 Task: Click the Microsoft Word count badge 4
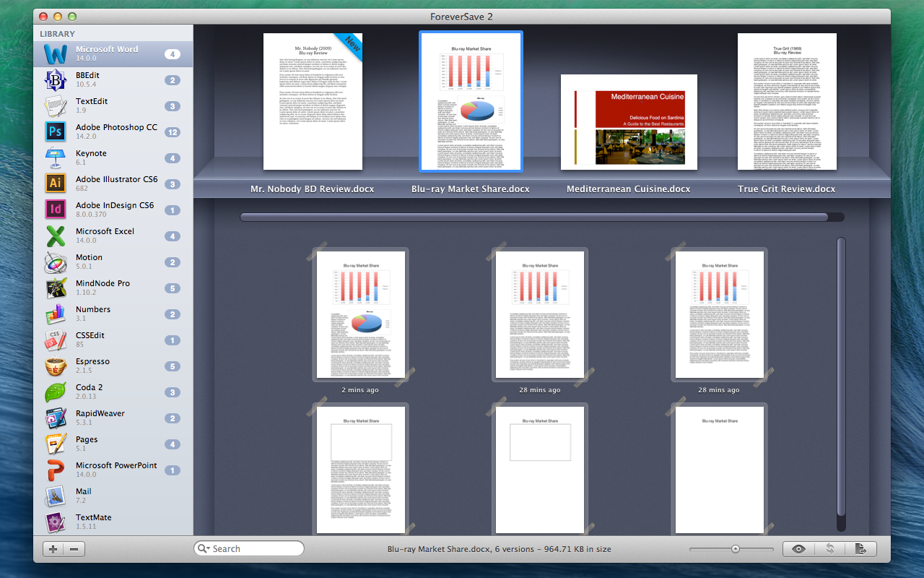[x=172, y=54]
